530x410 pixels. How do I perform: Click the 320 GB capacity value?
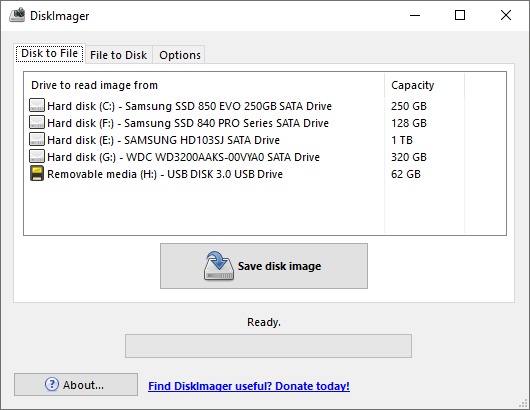[x=409, y=157]
